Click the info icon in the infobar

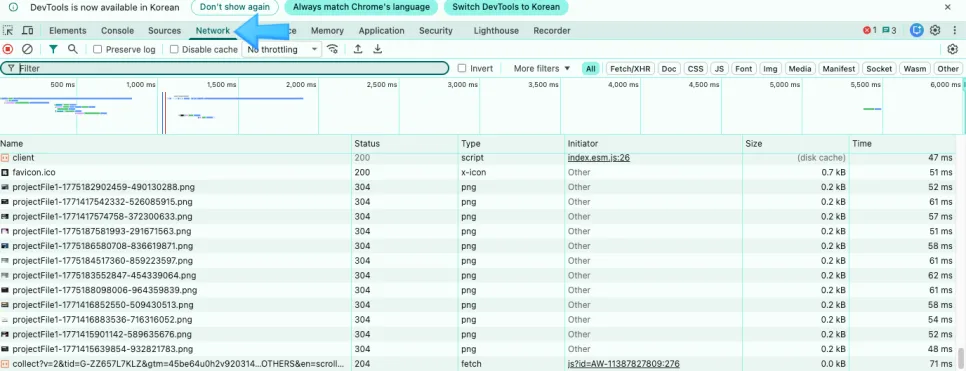click(x=14, y=7)
